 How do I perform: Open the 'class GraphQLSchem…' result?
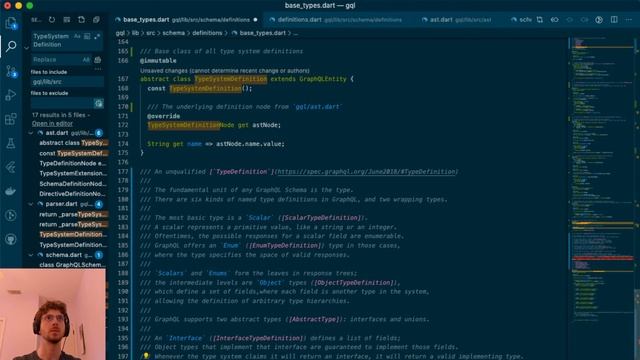click(x=73, y=265)
